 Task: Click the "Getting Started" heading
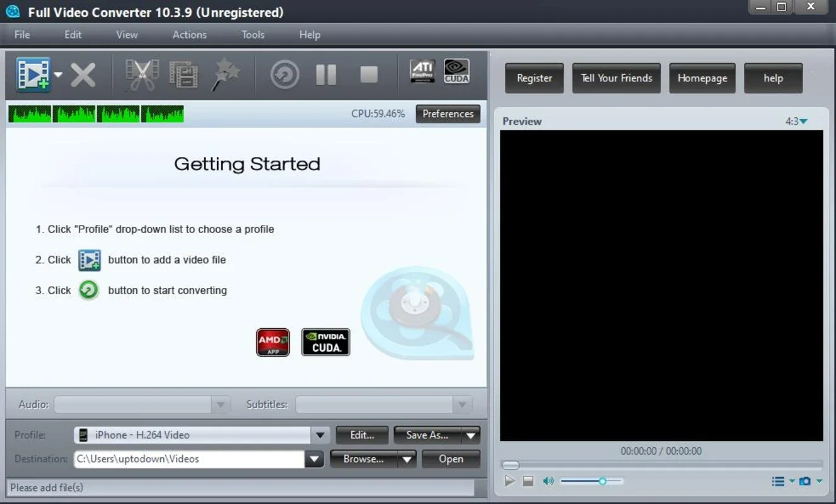click(247, 164)
